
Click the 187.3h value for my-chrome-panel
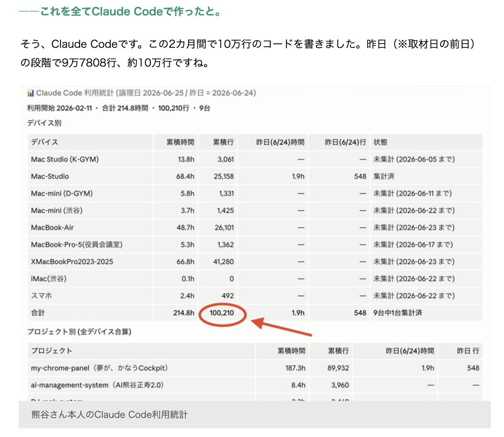[x=295, y=368]
